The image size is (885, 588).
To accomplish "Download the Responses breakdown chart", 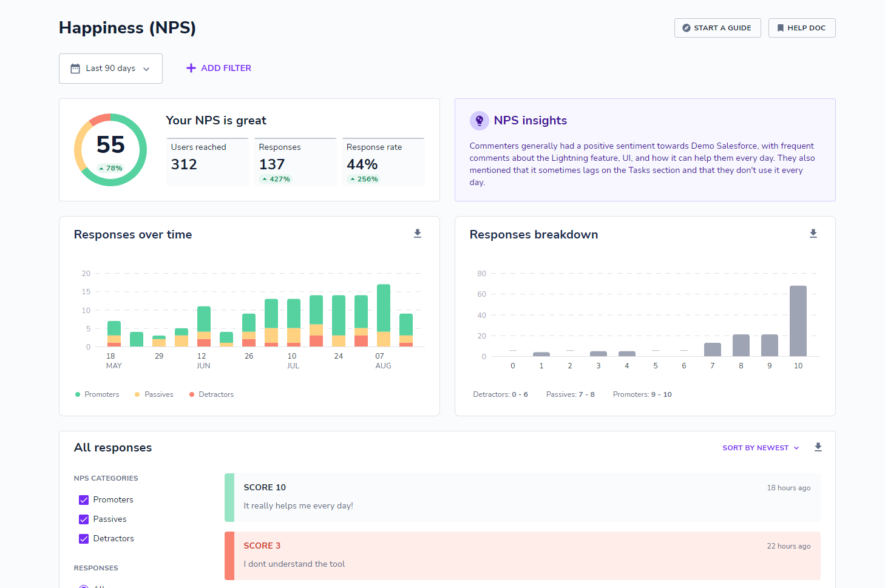I will [813, 234].
